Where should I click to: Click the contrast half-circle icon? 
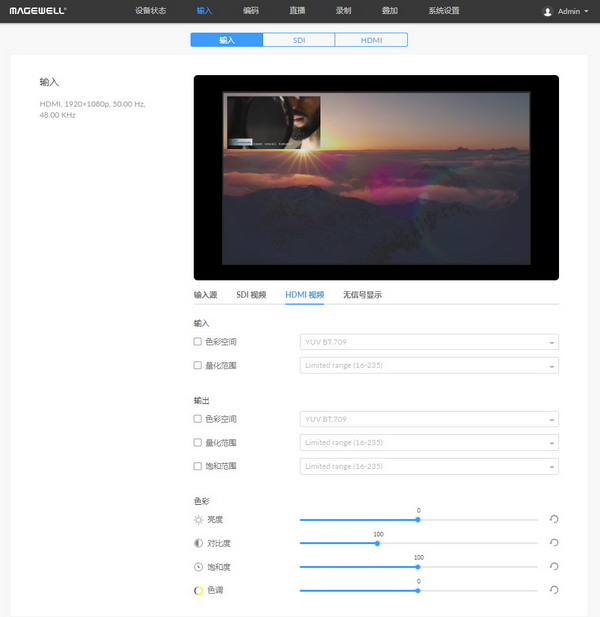click(x=198, y=543)
